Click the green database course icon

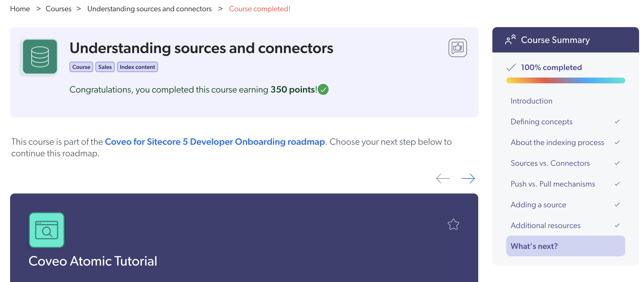[40, 57]
